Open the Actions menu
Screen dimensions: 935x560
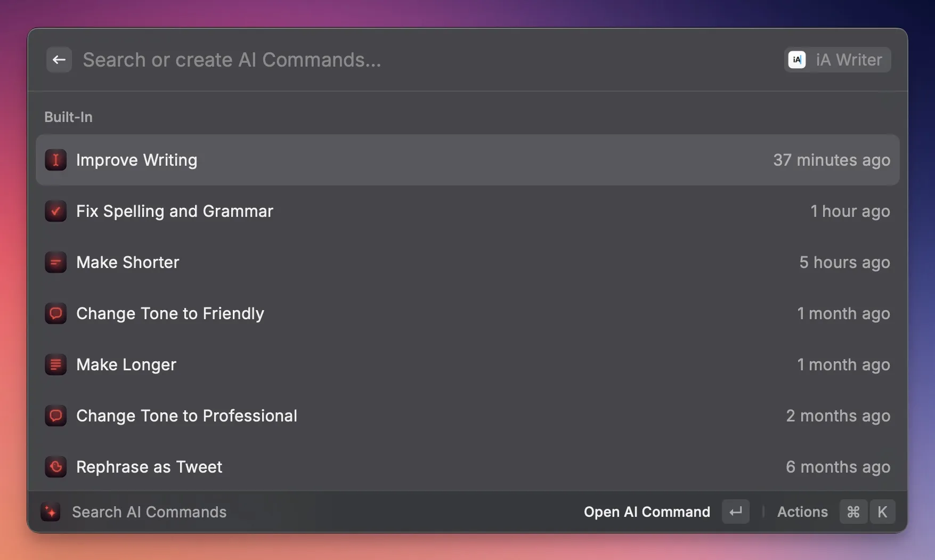coord(802,512)
